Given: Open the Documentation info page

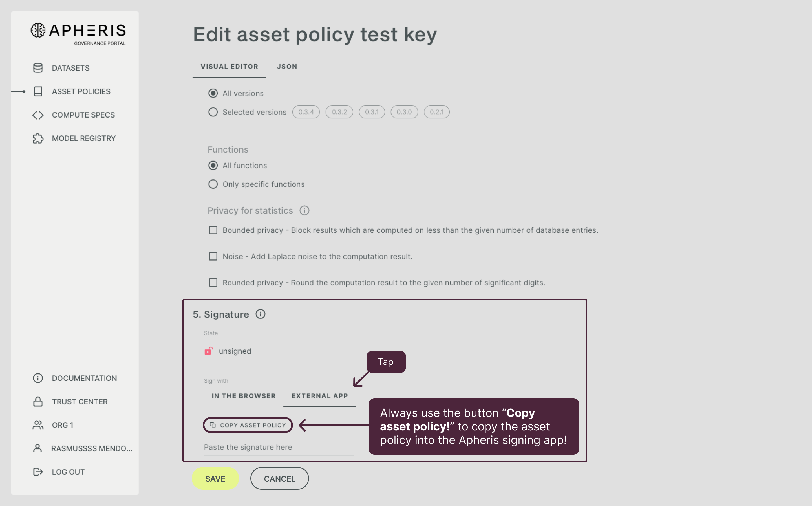Looking at the screenshot, I should point(84,378).
